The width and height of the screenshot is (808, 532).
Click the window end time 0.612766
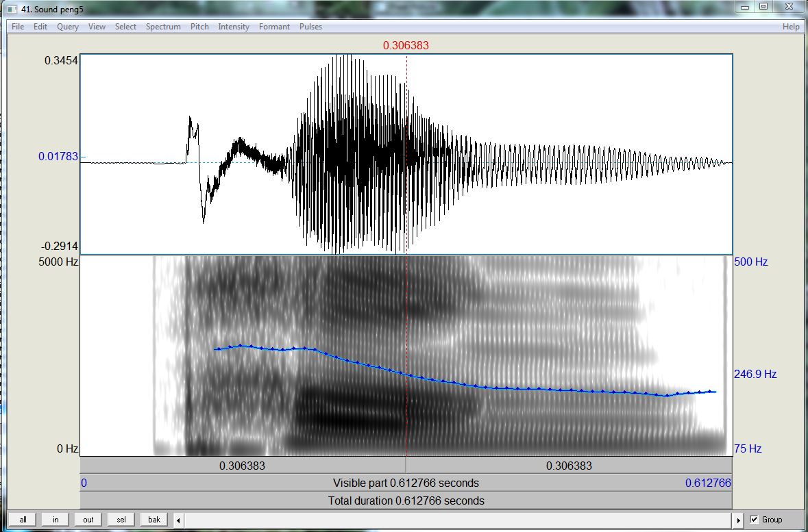[x=708, y=483]
